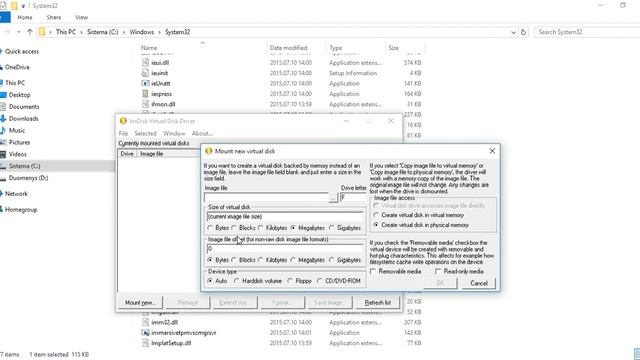This screenshot has width=640, height=360.
Task: Open the ieui.dll file icon
Action: point(145,62)
